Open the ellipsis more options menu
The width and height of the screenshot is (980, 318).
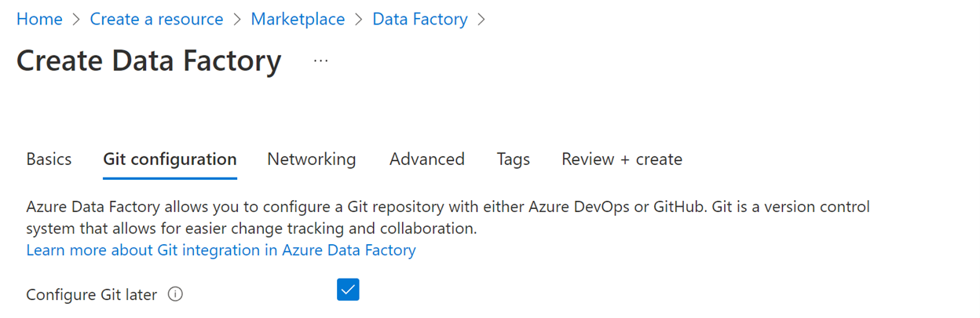pos(320,60)
